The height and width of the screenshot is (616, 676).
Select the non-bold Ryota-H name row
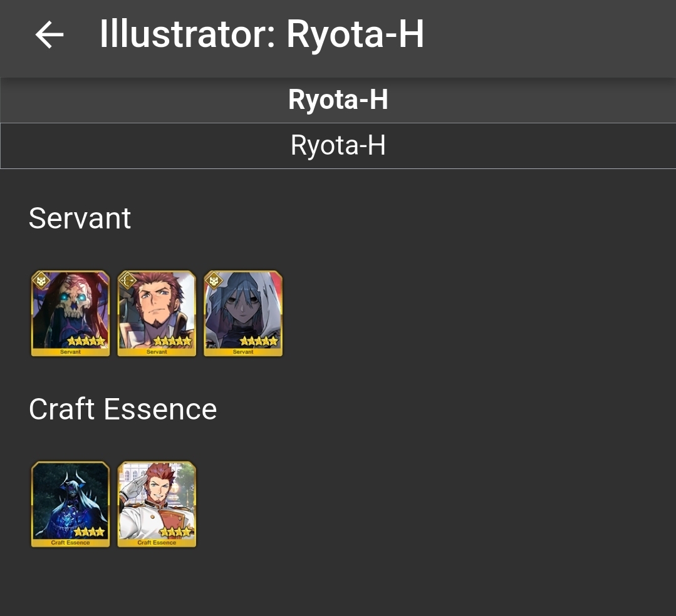[x=338, y=146]
